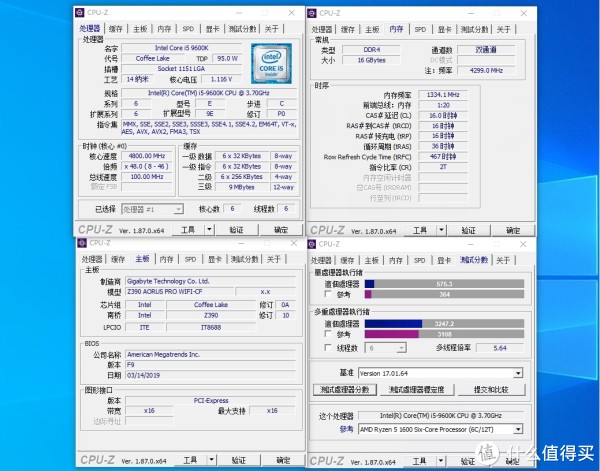Click 测试处理器分数 bench CPU button
Screen dimensions: 600x471
point(344,390)
